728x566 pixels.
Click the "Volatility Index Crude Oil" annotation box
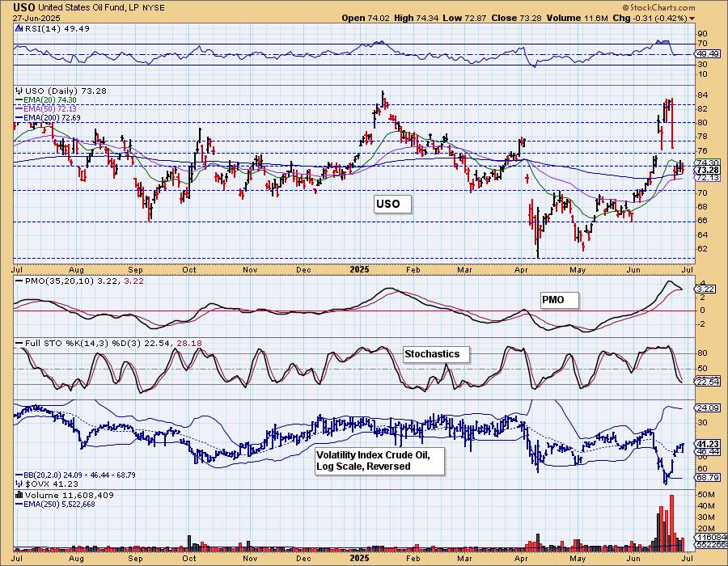pos(379,461)
